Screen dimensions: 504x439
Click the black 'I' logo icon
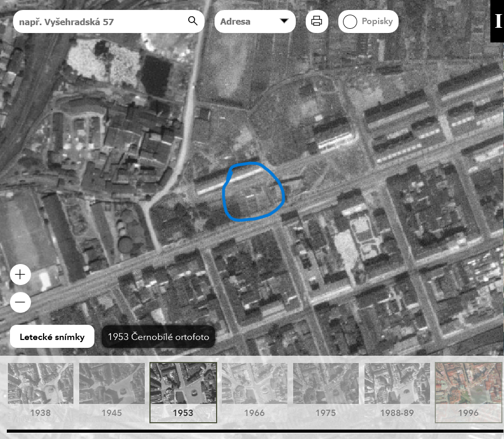point(497,21)
